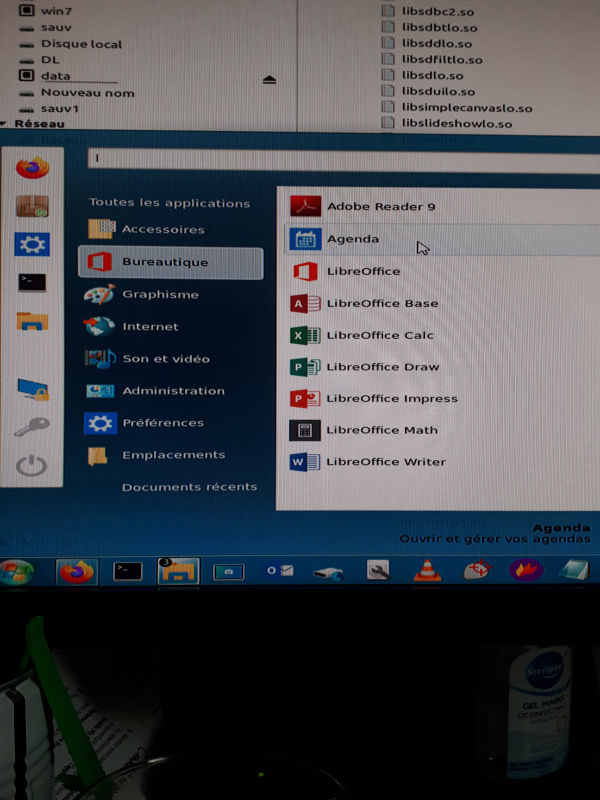
Task: Select file libsddlo.so in file manager
Action: click(428, 43)
